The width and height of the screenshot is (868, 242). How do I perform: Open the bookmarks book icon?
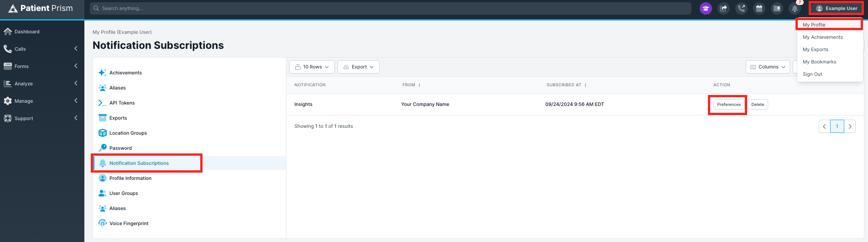[x=777, y=8]
